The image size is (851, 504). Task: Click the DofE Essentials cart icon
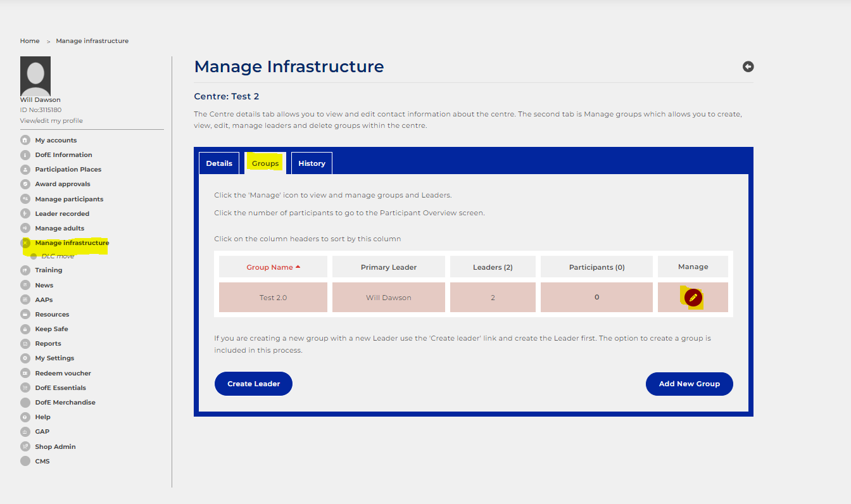(x=25, y=387)
